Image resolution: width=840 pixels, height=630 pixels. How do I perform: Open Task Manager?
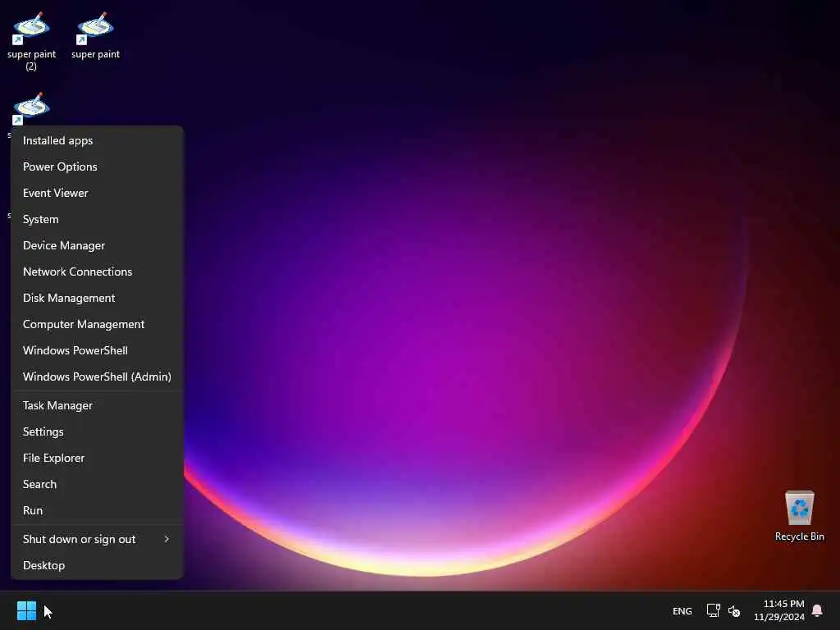(97, 405)
